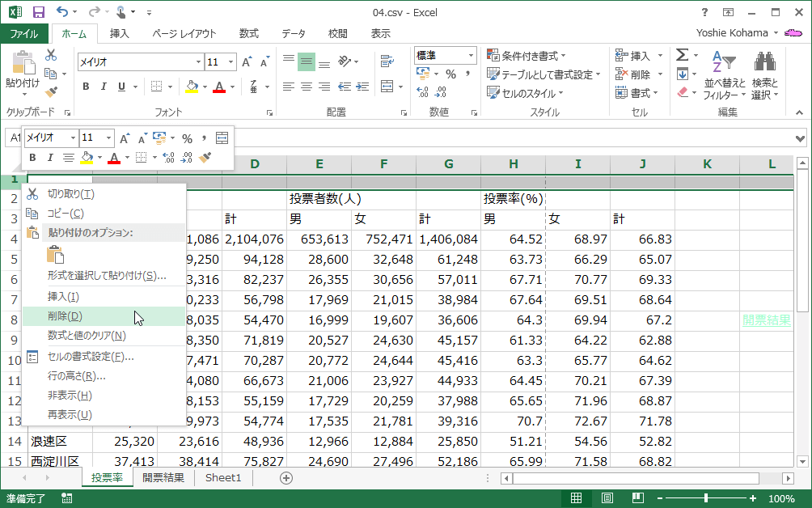This screenshot has height=508, width=812.
Task: Switch to the 開票結果 sheet tab
Action: point(163,477)
